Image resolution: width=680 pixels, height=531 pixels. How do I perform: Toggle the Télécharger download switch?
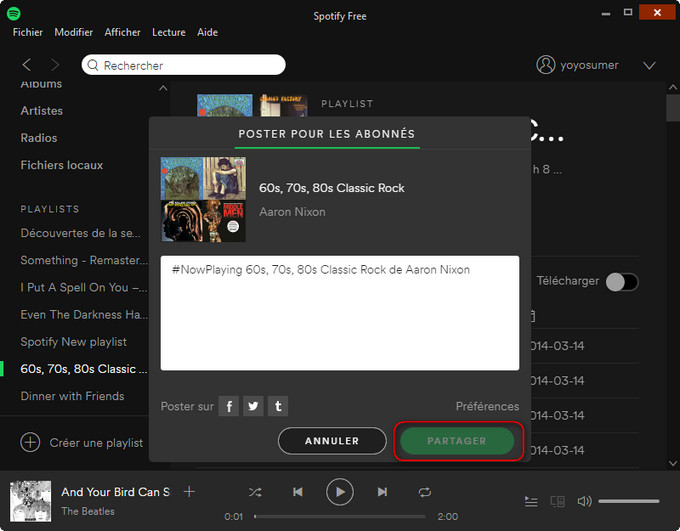pyautogui.click(x=621, y=282)
